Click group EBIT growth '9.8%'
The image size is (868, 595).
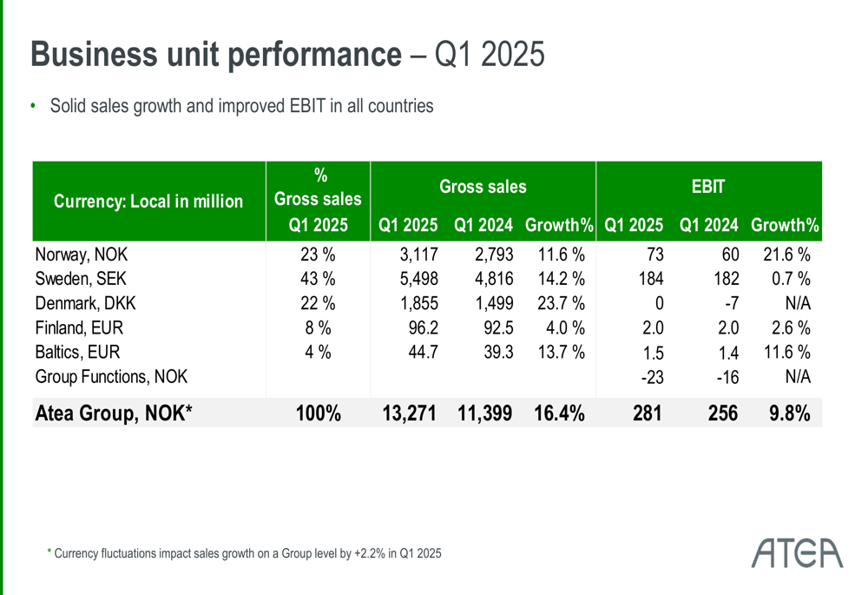point(789,413)
